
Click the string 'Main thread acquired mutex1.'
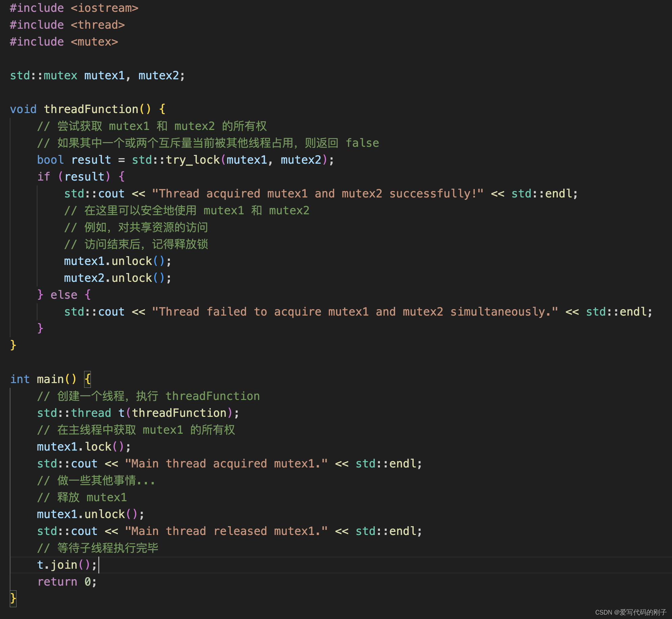click(226, 464)
